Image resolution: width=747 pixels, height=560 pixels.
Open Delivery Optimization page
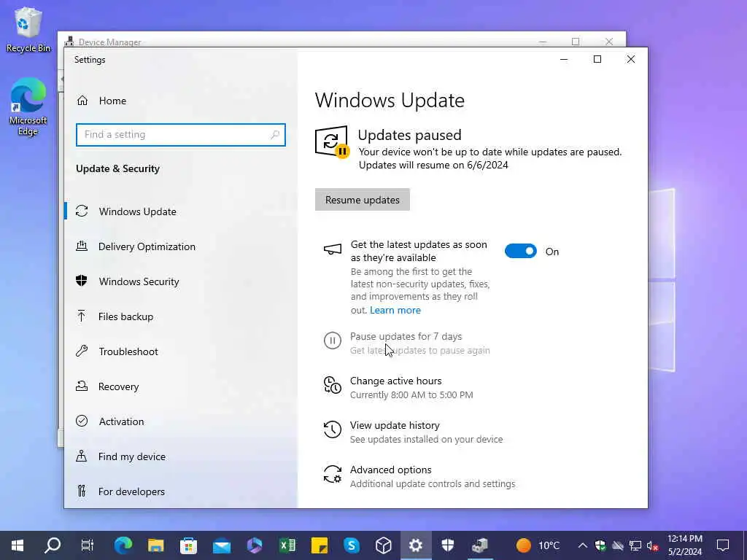point(181,246)
